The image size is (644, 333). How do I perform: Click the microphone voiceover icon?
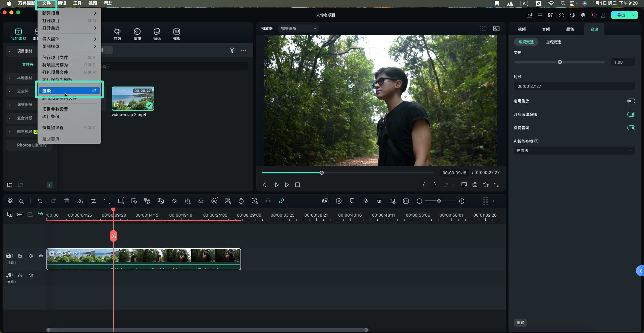tap(366, 201)
